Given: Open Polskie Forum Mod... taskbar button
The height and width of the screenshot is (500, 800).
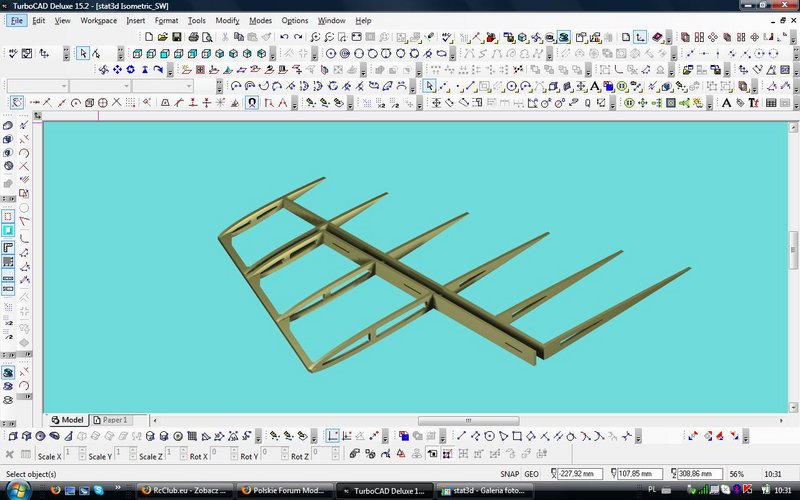Looking at the screenshot, I should click(286, 491).
